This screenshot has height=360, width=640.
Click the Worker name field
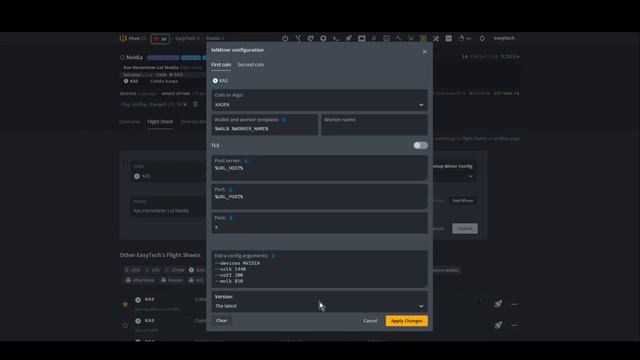click(374, 124)
